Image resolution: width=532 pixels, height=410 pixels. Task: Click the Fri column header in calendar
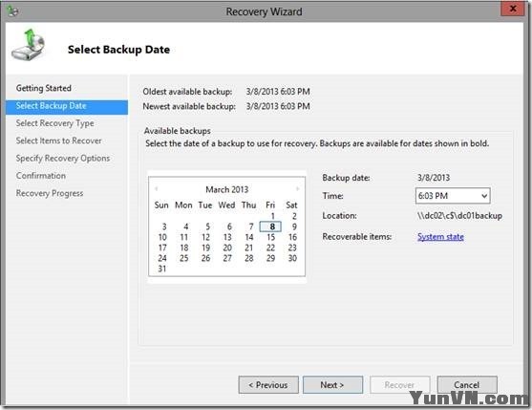coord(270,205)
